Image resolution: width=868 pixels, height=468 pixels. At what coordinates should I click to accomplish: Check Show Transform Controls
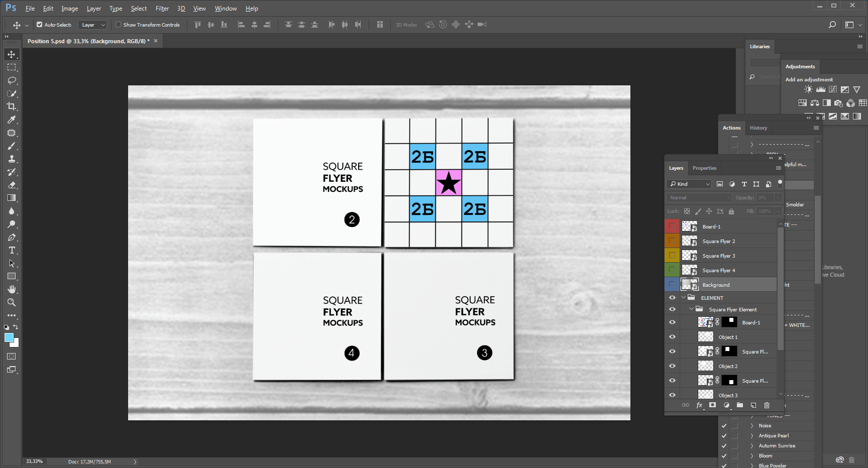click(x=118, y=25)
